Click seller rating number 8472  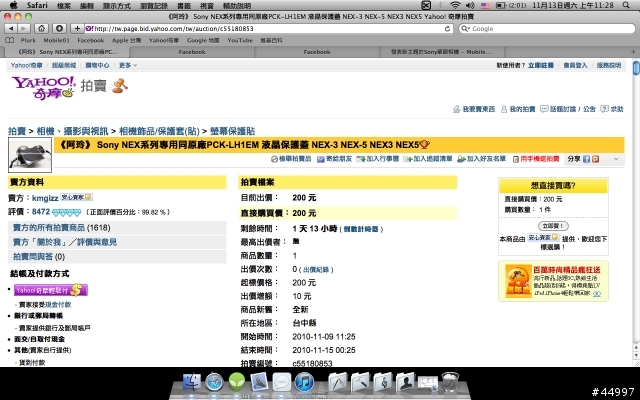pos(41,212)
